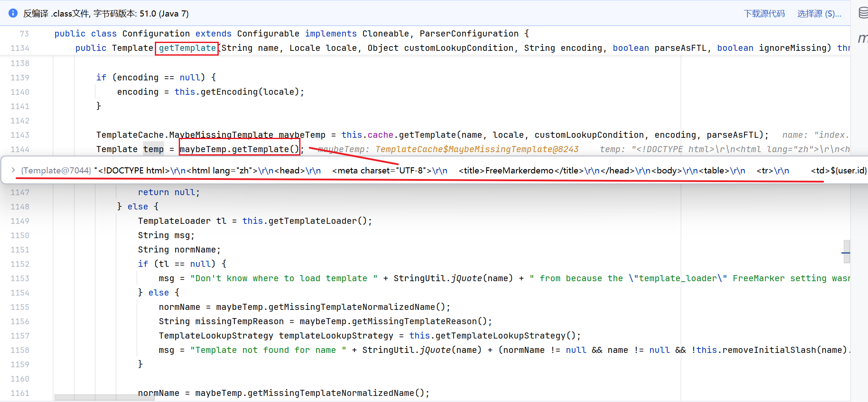
Task: Click the temp variable on line 1144
Action: tap(154, 149)
